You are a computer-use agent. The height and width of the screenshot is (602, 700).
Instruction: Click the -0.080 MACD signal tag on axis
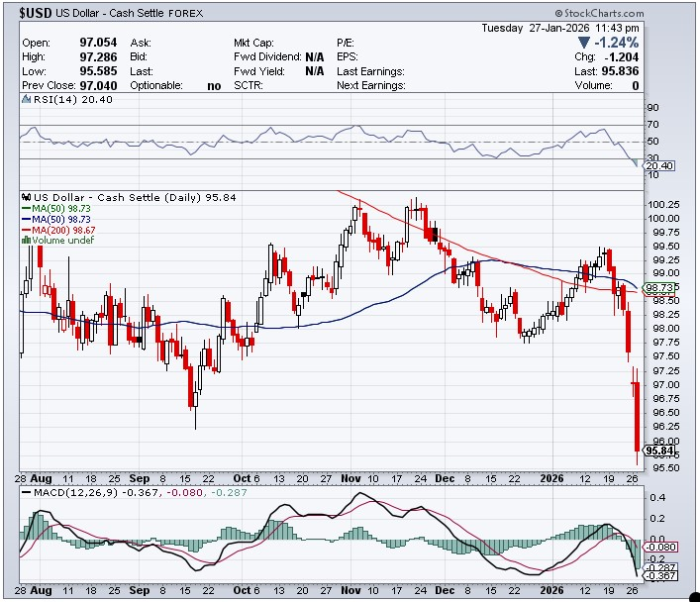click(661, 548)
